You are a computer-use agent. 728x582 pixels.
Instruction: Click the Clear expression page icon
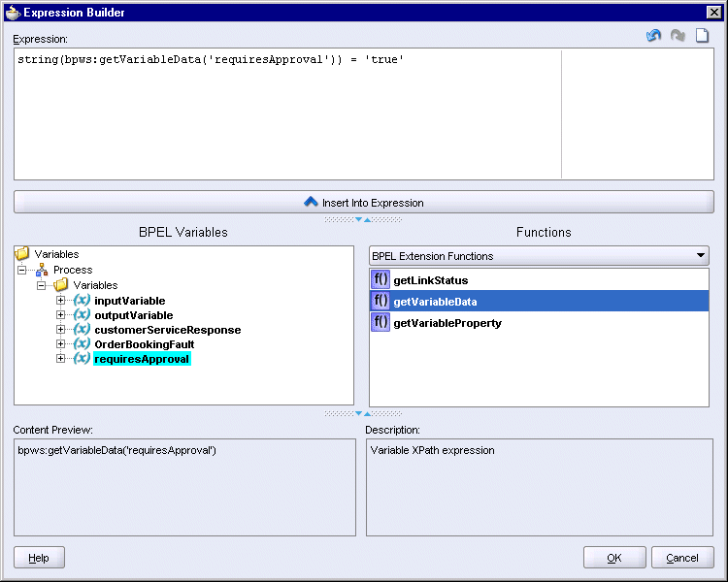(x=702, y=35)
